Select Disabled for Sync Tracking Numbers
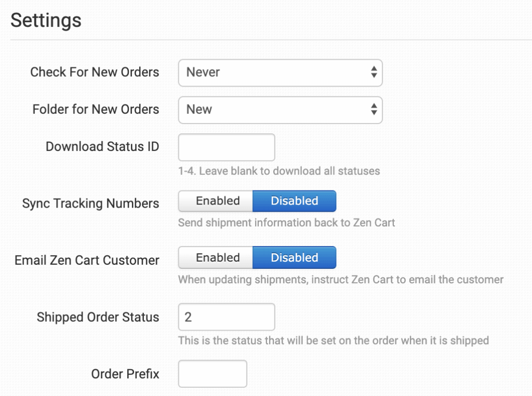This screenshot has height=396, width=532. (294, 201)
